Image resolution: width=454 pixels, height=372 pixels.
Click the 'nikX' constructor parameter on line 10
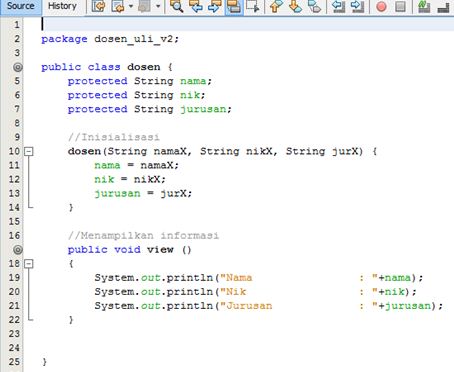coord(259,151)
